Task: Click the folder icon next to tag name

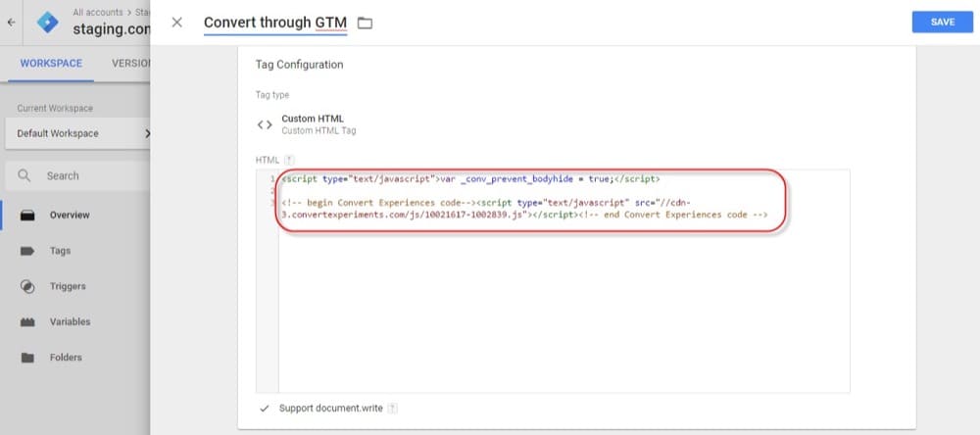Action: coord(365,24)
